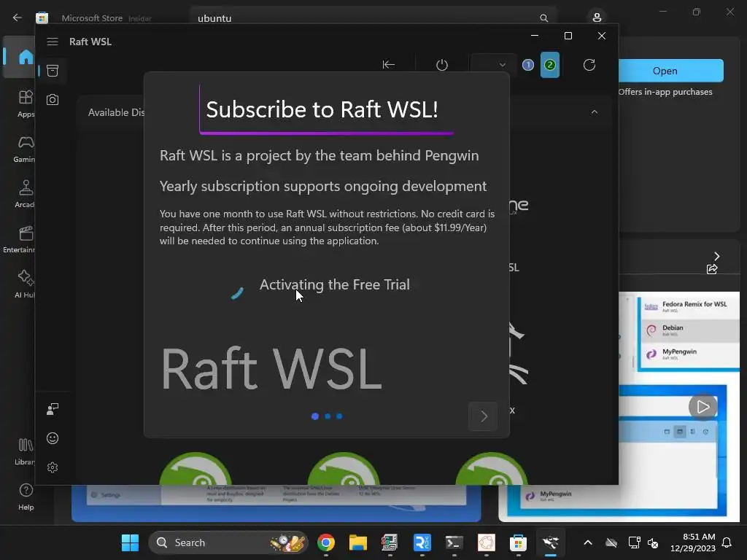Expand the Store section right chevron
This screenshot has width=747, height=560.
716,256
